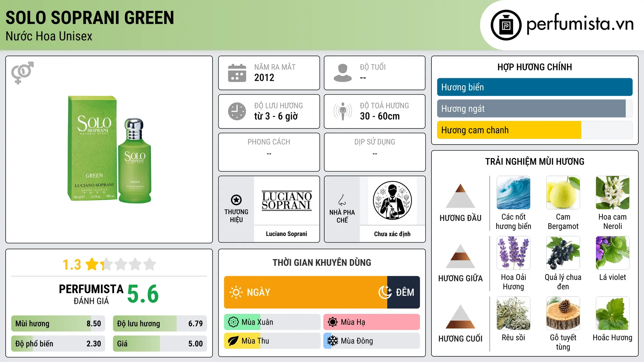The height and width of the screenshot is (362, 644).
Task: Click the Hương cuối pyramid icon
Action: point(460,316)
